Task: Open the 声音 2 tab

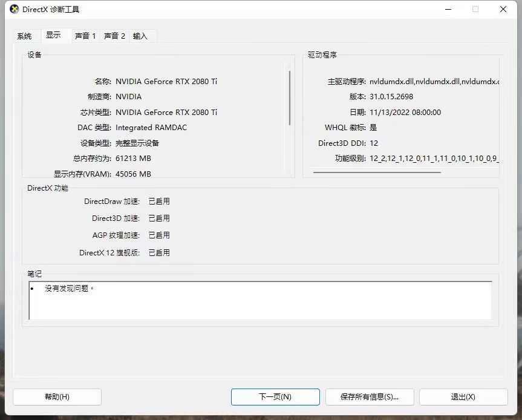Action: coord(114,36)
